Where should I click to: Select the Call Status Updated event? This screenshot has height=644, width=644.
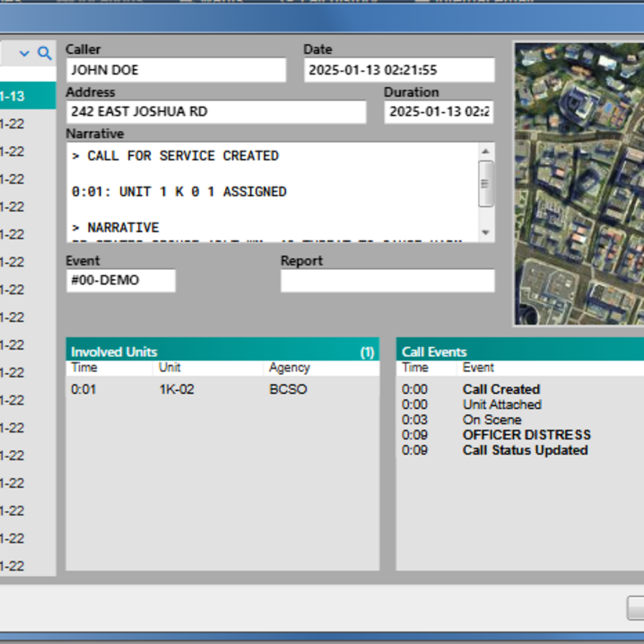525,450
